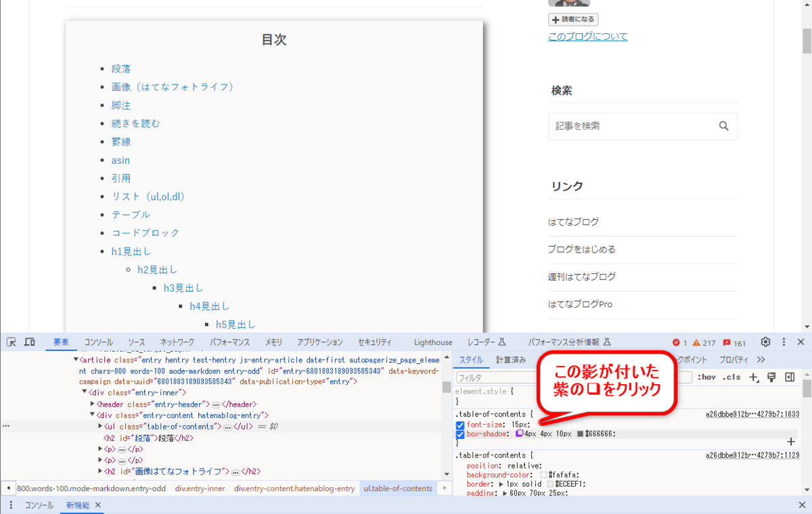The height and width of the screenshot is (514, 812).
Task: Click the 161 issues flag indicator
Action: click(x=734, y=343)
